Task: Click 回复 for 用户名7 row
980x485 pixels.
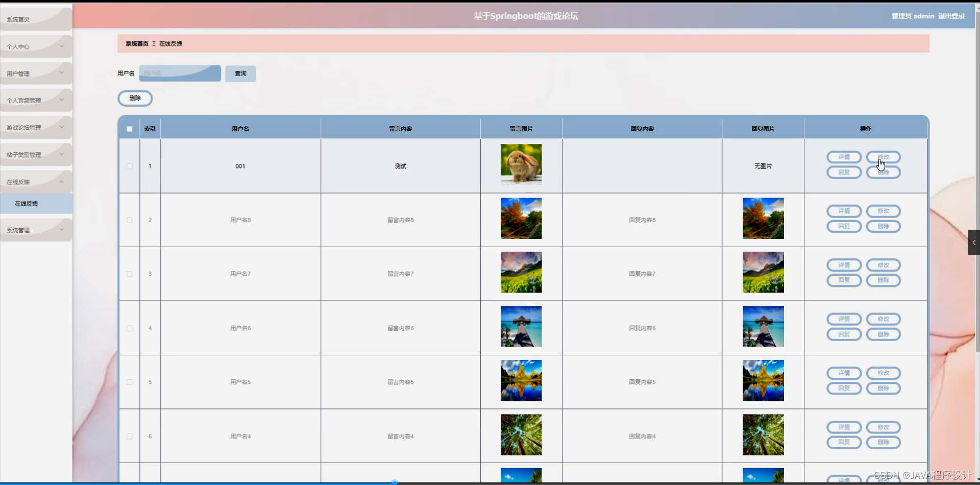Action: [844, 280]
